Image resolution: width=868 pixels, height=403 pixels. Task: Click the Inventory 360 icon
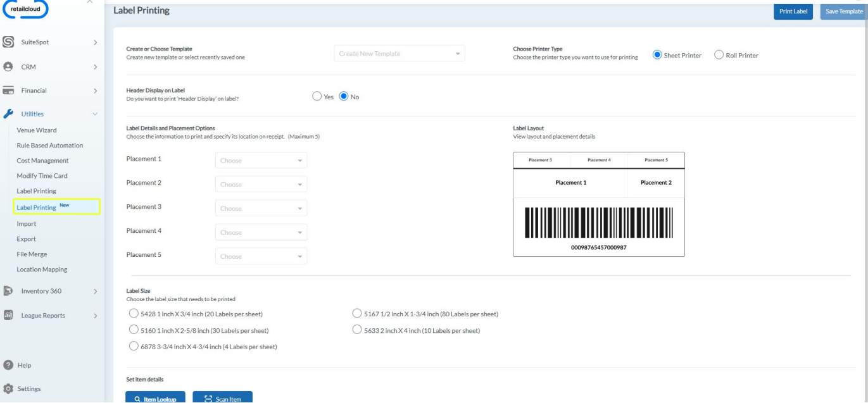pos(8,291)
